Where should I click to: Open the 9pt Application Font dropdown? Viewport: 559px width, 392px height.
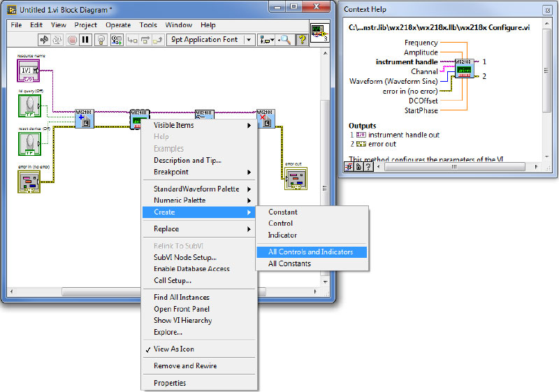pos(211,40)
